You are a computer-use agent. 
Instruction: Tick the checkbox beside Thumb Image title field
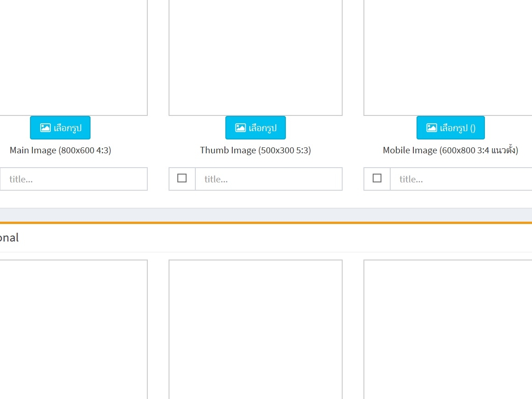click(x=182, y=178)
